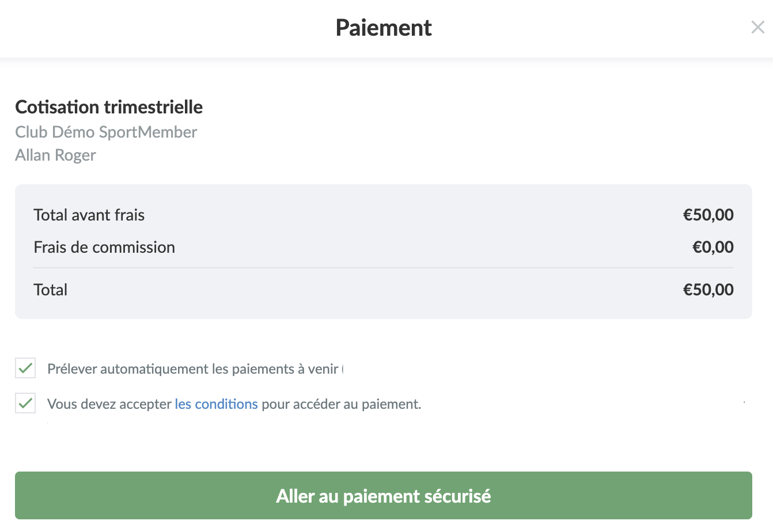The image size is (773, 532).
Task: Click the final "Total" row label
Action: pyautogui.click(x=51, y=290)
